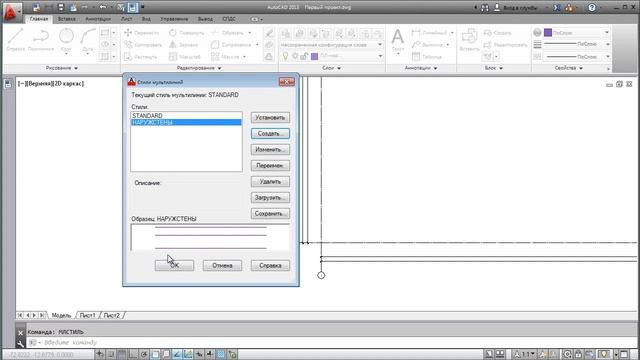
Task: Click the wrench icon beside the command line
Action: point(20,343)
